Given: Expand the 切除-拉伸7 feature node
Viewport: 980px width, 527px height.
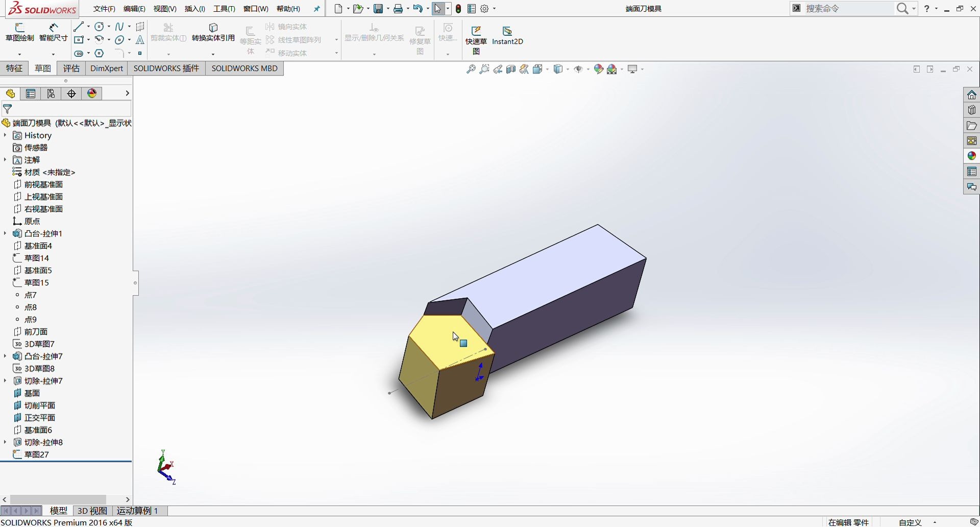Looking at the screenshot, I should click(5, 380).
